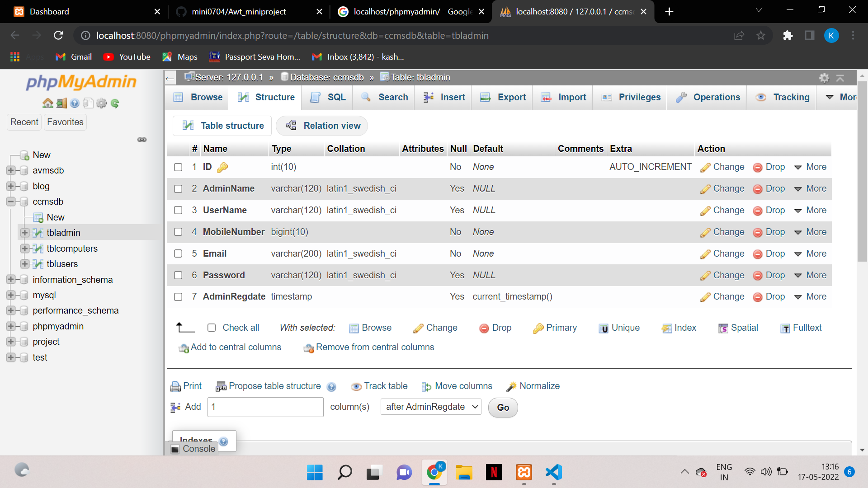This screenshot has height=488, width=868.
Task: Enable the Check all checkbox
Action: point(212,328)
